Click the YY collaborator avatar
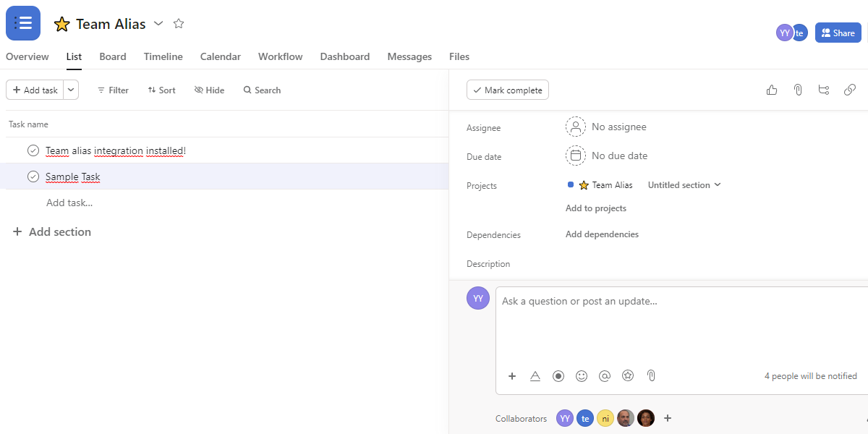 pyautogui.click(x=565, y=418)
